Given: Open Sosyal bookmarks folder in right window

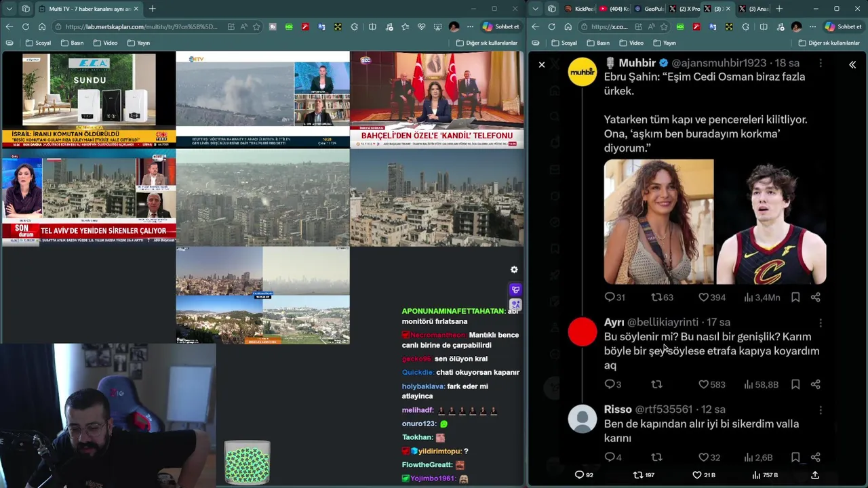Looking at the screenshot, I should [564, 43].
